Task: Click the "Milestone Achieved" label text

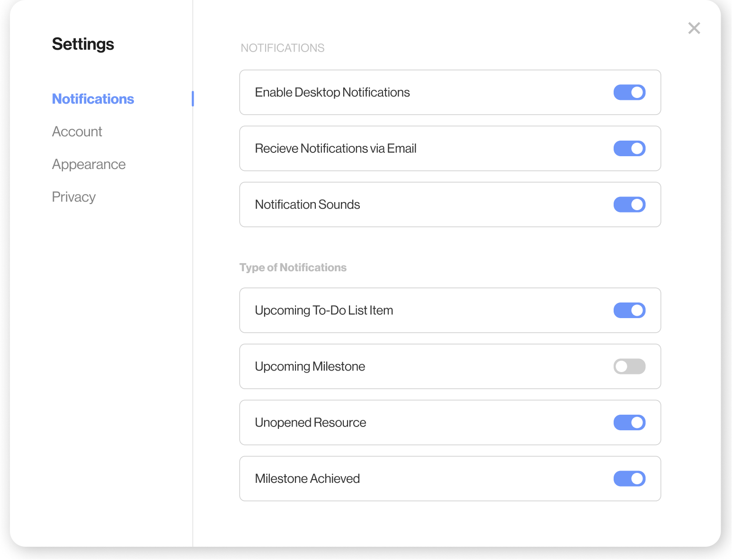Action: [x=307, y=479]
